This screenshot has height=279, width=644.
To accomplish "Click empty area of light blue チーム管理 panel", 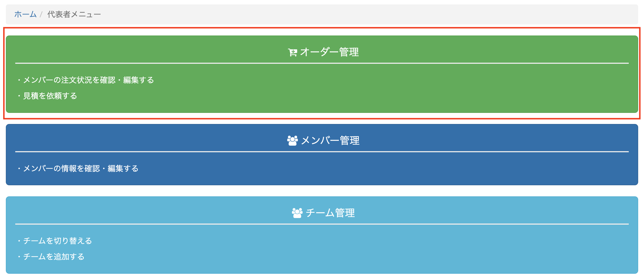I will (388, 250).
